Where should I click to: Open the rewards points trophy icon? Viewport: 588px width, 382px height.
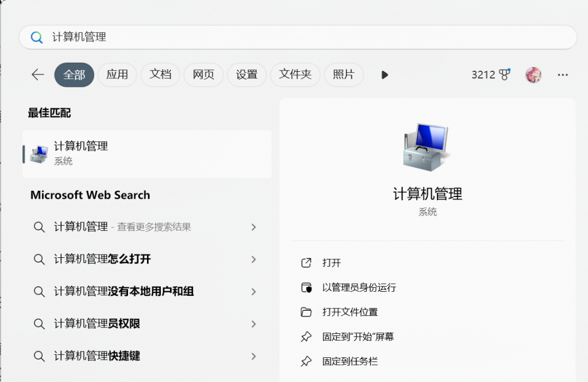505,75
